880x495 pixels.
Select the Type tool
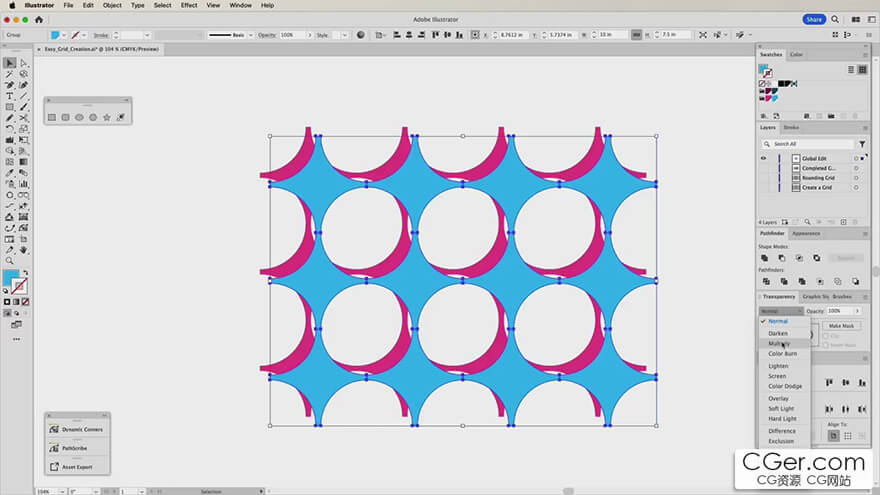pyautogui.click(x=10, y=96)
